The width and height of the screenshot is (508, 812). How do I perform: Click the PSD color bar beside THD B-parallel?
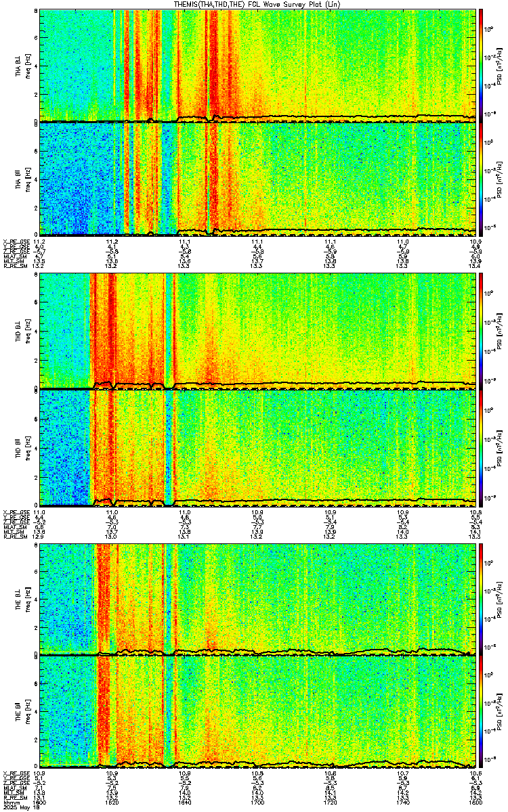click(x=481, y=447)
